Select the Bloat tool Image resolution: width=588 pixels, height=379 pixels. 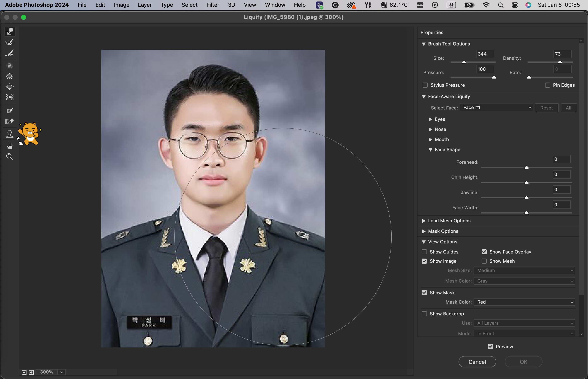pyautogui.click(x=10, y=87)
